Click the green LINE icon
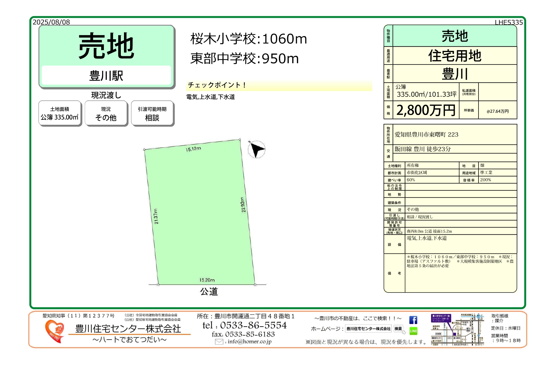The width and height of the screenshot is (555, 392). coord(413,331)
